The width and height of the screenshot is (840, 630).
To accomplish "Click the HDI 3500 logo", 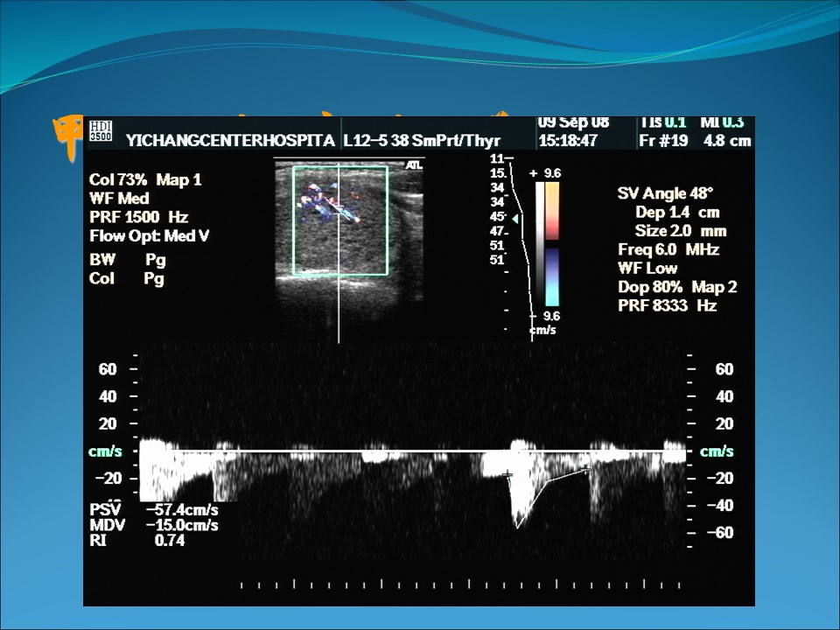I will (x=101, y=132).
